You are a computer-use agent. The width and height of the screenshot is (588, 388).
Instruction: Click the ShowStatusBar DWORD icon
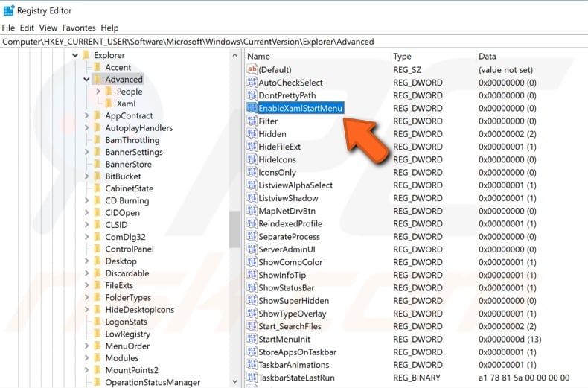coord(252,287)
